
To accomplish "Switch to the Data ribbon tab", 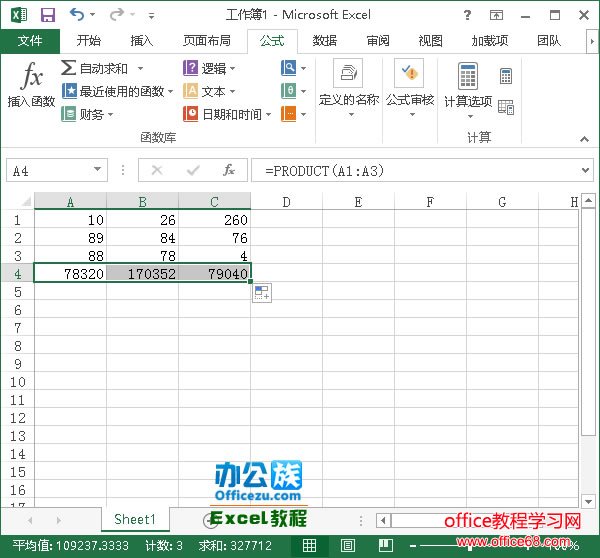I will tap(324, 41).
